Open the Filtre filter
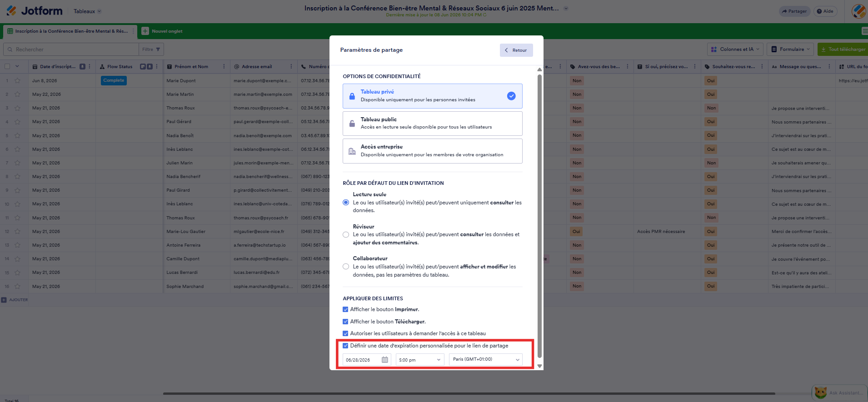This screenshot has height=402, width=868. coord(151,50)
